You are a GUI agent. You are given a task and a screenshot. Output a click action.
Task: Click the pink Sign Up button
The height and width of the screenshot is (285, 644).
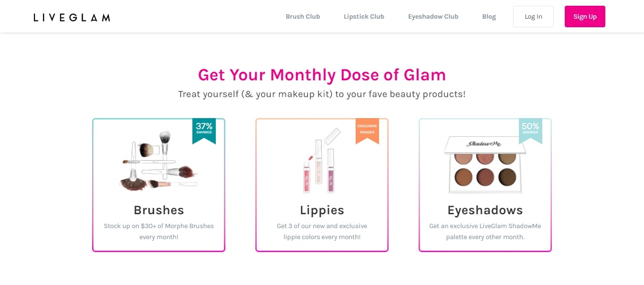point(585,16)
